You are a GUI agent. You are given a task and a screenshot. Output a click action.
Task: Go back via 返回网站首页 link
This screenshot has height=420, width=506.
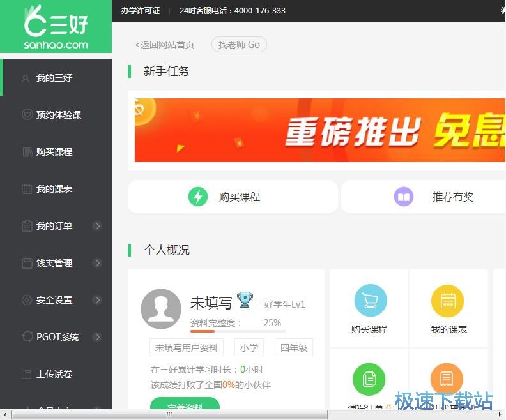[x=165, y=45]
